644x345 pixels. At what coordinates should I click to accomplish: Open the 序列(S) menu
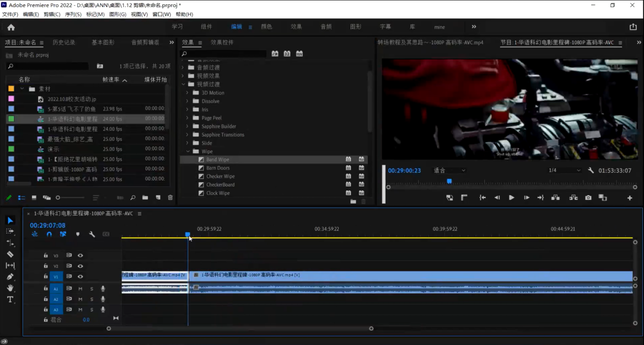pos(73,14)
